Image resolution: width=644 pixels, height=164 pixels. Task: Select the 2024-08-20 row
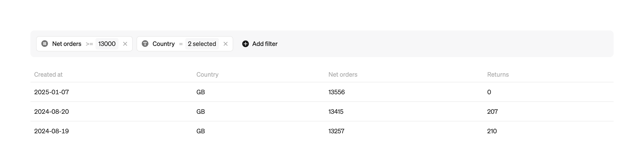(x=52, y=112)
